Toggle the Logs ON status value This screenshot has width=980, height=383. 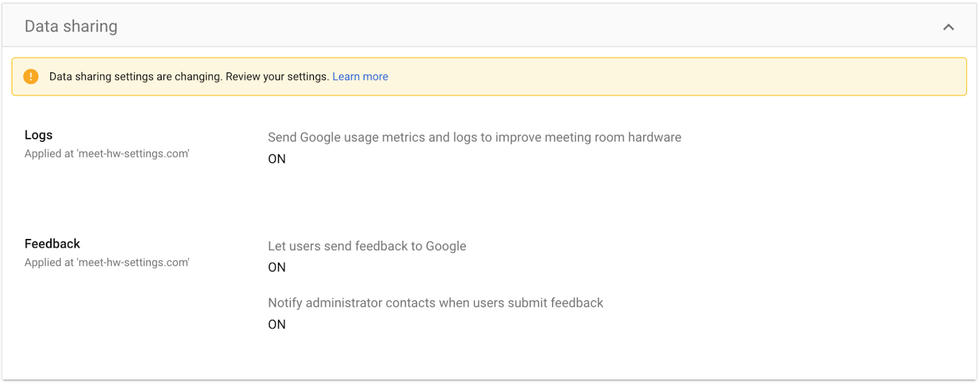277,159
